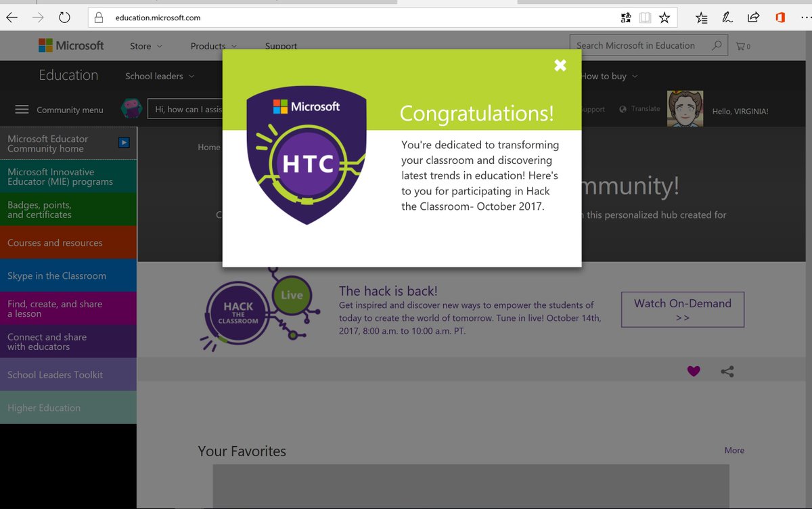Click the translate page icon

click(x=626, y=18)
